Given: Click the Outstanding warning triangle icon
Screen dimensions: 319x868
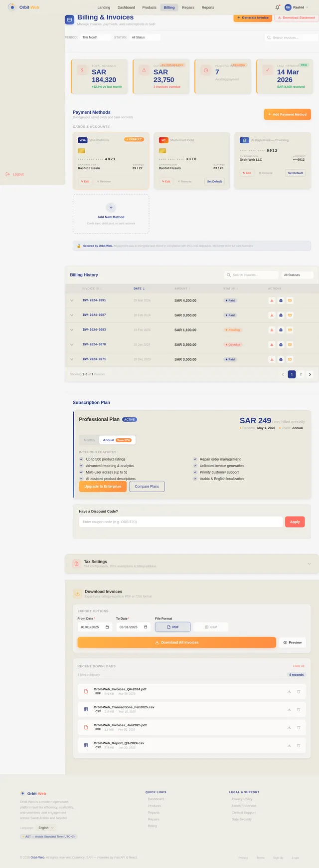Looking at the screenshot, I should 144,70.
